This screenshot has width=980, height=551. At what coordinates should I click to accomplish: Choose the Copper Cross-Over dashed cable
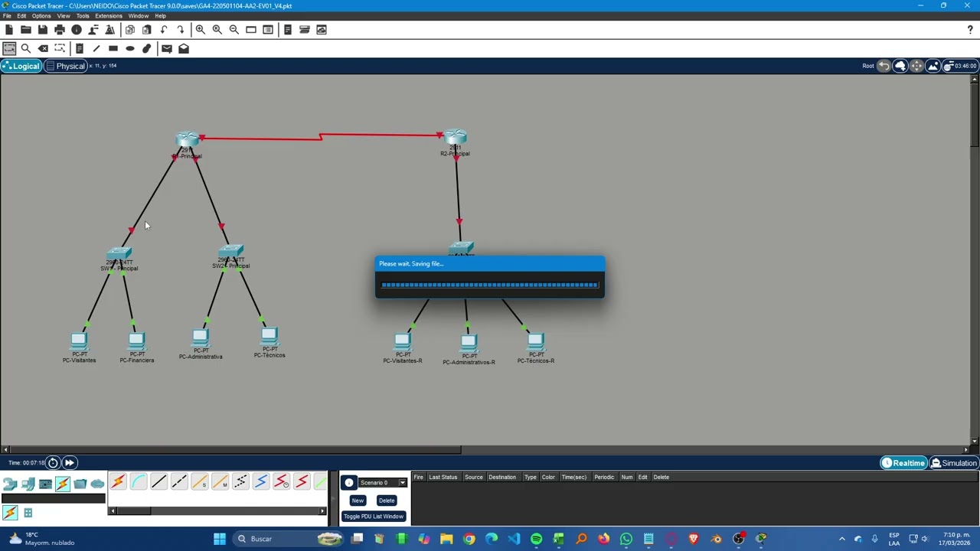point(179,481)
